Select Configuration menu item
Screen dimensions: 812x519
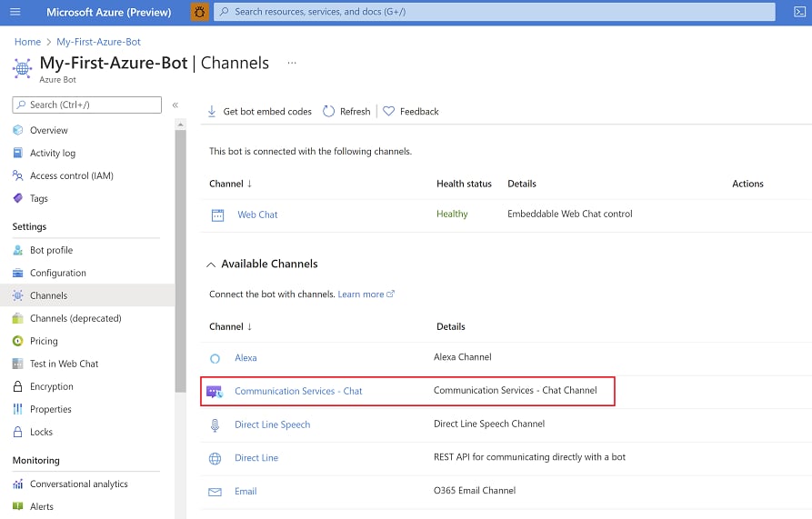(x=58, y=273)
